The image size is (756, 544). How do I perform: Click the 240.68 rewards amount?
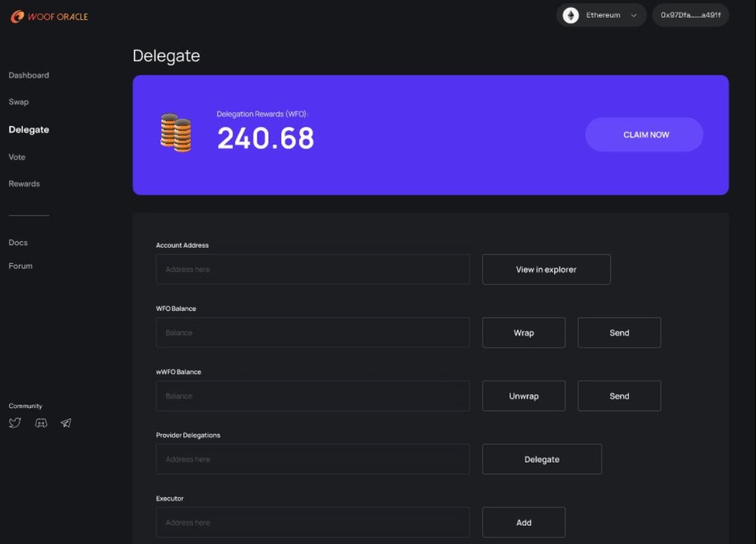point(265,138)
